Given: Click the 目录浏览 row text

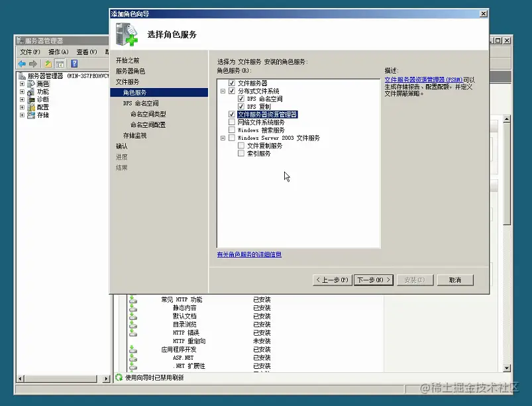Looking at the screenshot, I should tap(185, 325).
